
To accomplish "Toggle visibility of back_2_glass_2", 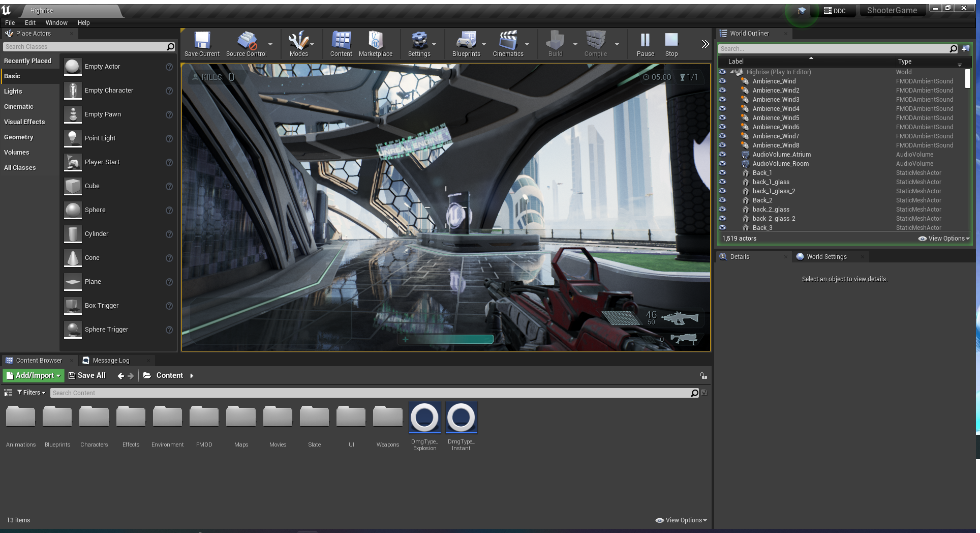I will click(x=722, y=218).
